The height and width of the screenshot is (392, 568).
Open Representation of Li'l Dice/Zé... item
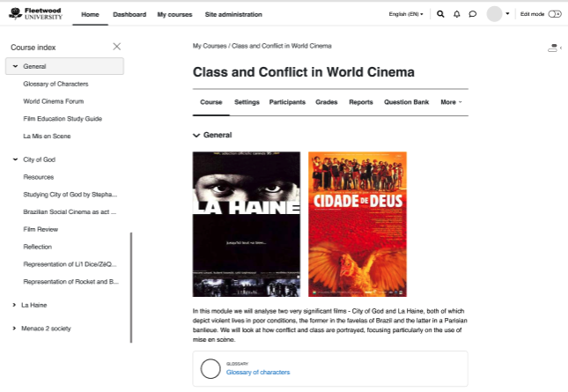click(70, 264)
